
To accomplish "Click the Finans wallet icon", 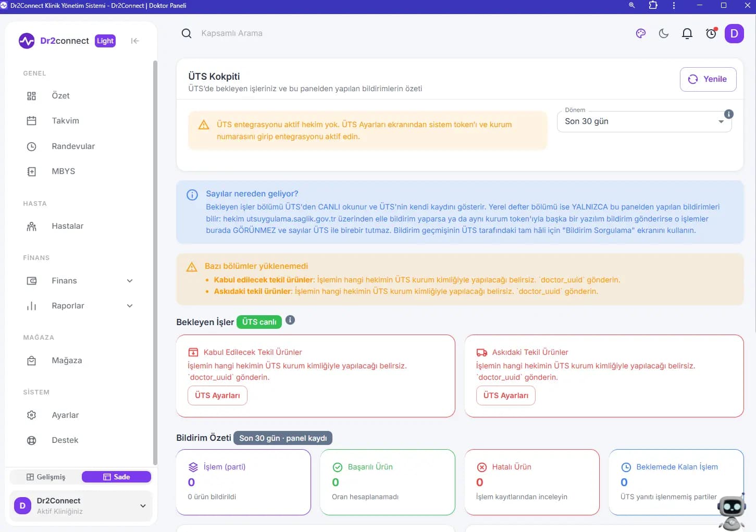I will pyautogui.click(x=31, y=281).
